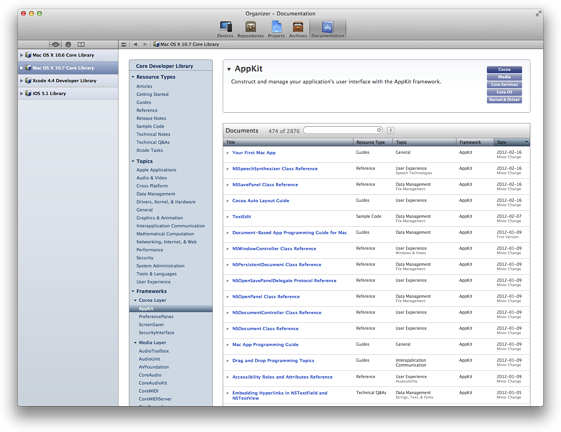This screenshot has width=561, height=432.
Task: Sort by Title column header
Action: click(288, 142)
